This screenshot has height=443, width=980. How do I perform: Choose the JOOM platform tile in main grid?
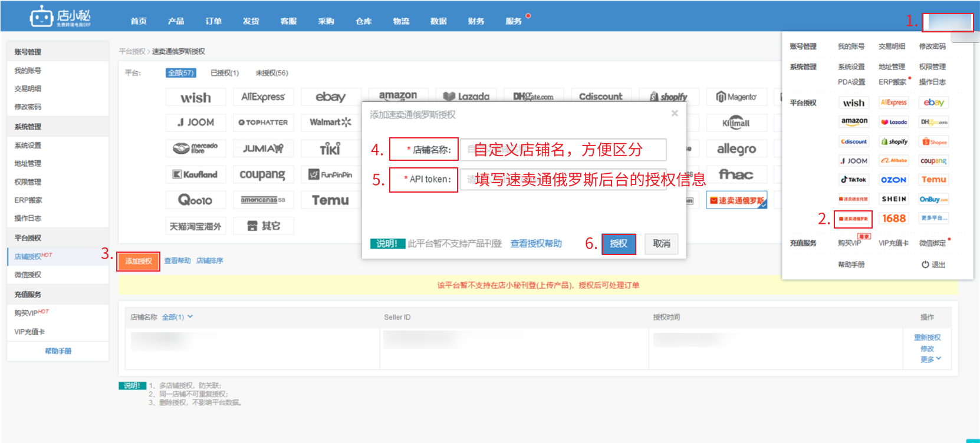pos(196,123)
